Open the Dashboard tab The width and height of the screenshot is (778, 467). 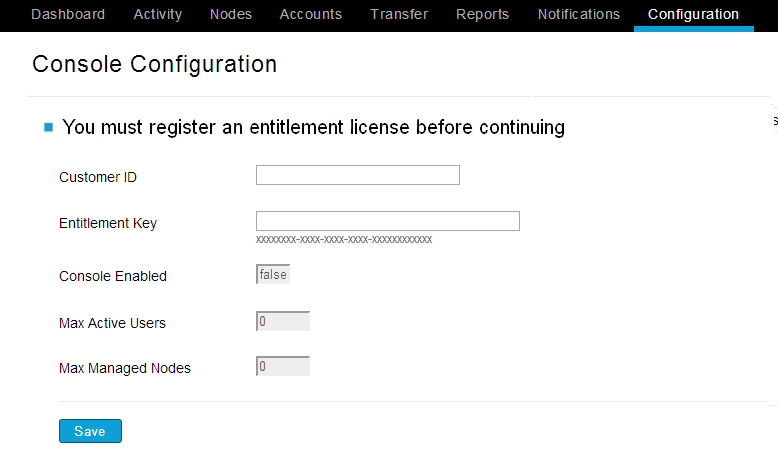click(x=68, y=14)
